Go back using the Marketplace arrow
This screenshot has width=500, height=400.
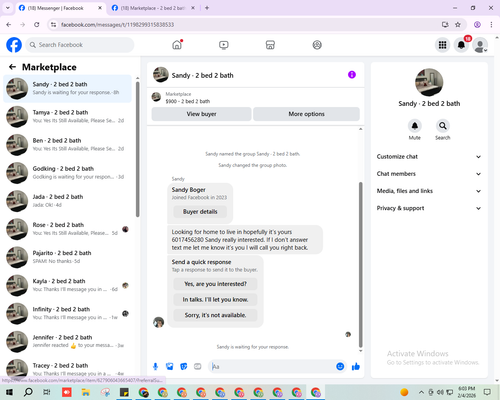(12, 67)
